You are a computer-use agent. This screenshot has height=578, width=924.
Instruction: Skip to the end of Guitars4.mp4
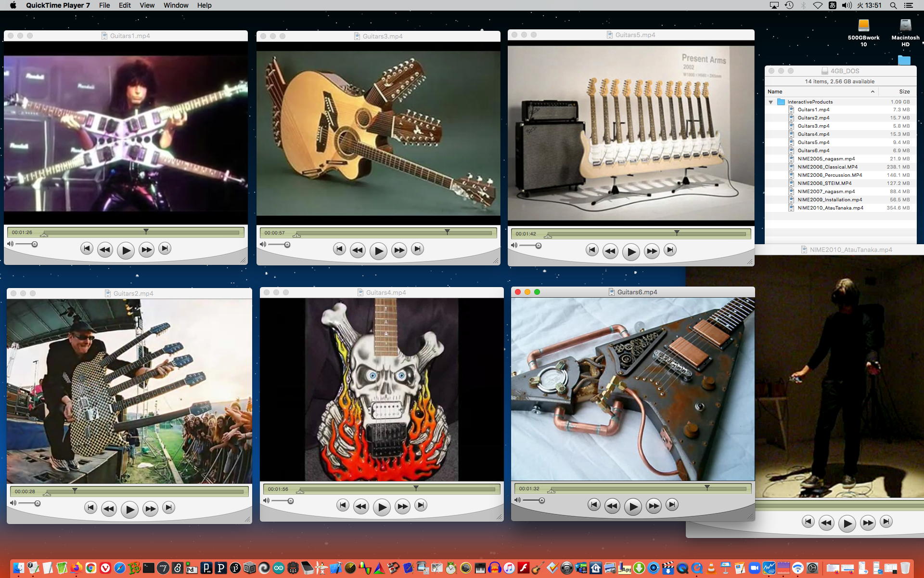point(421,505)
